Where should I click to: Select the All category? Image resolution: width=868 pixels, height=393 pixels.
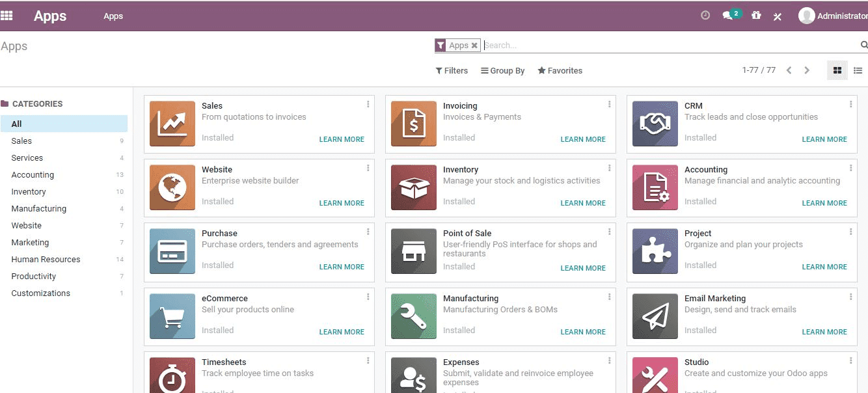point(64,124)
